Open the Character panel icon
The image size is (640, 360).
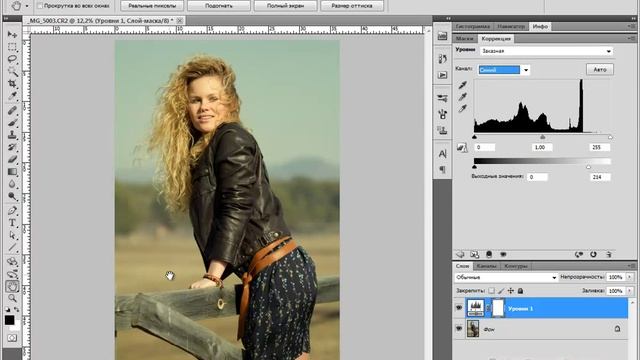click(442, 154)
